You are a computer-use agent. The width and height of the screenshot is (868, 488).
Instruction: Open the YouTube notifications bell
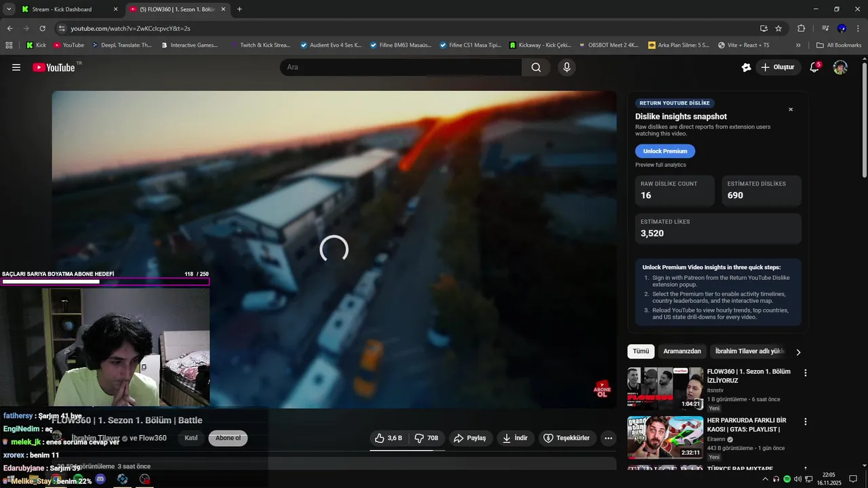815,67
